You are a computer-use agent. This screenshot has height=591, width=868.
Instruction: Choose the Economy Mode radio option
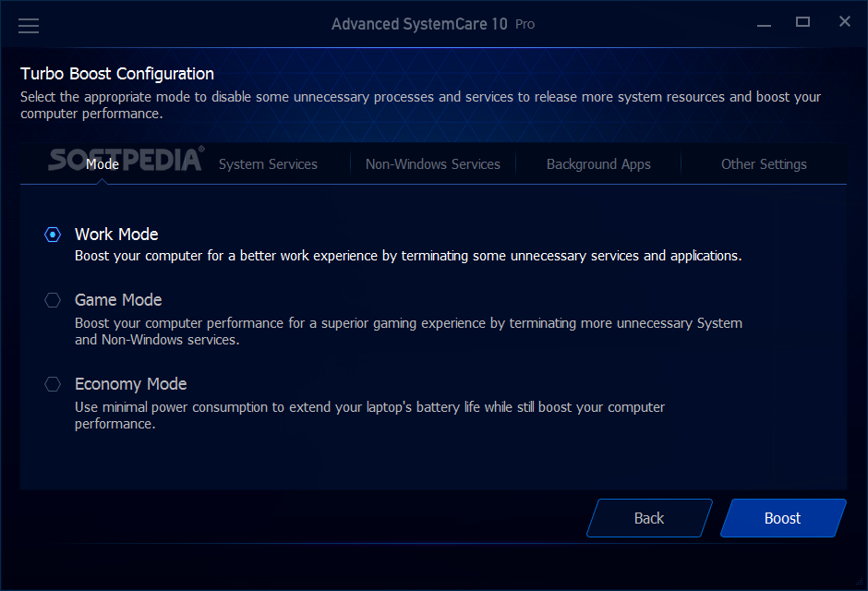point(53,384)
